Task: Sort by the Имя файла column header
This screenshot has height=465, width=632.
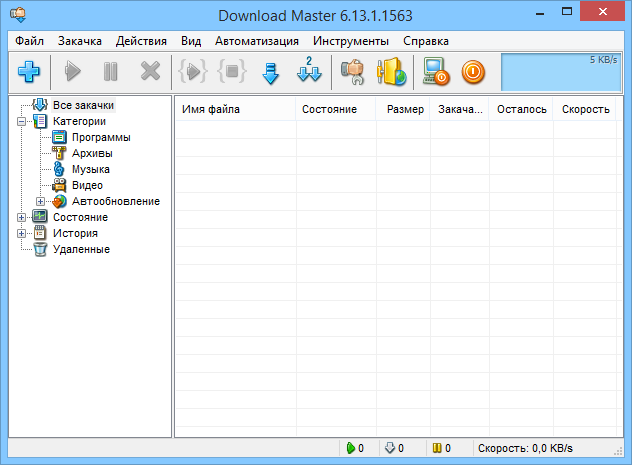Action: 235,109
